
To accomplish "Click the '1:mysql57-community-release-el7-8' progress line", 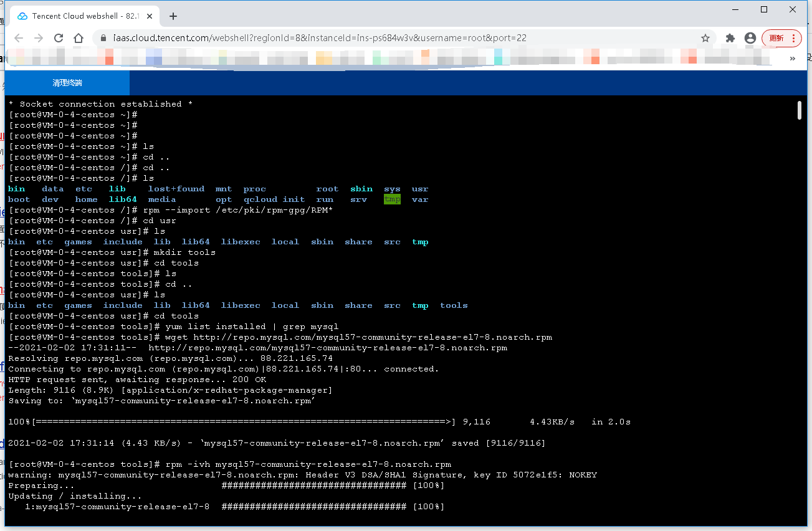I will pos(234,507).
